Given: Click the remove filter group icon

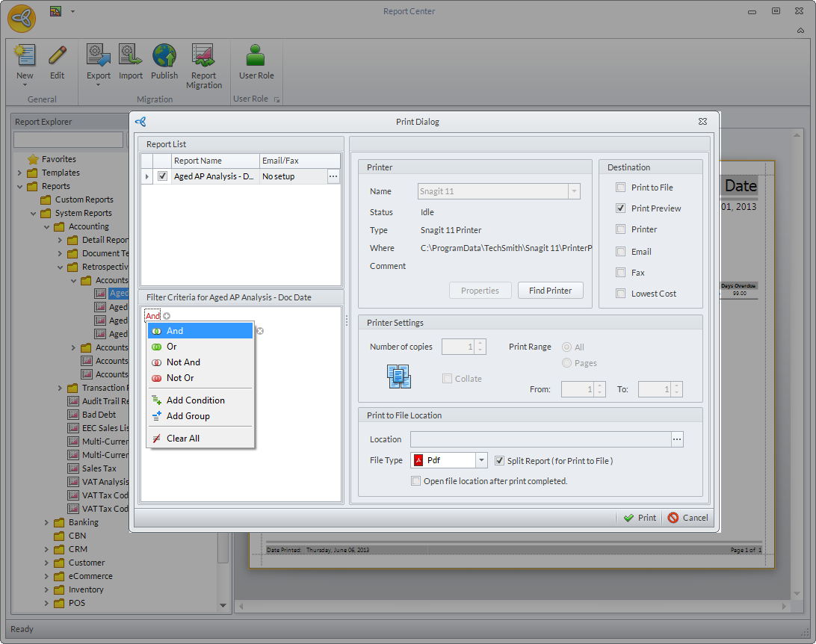Looking at the screenshot, I should coord(260,331).
